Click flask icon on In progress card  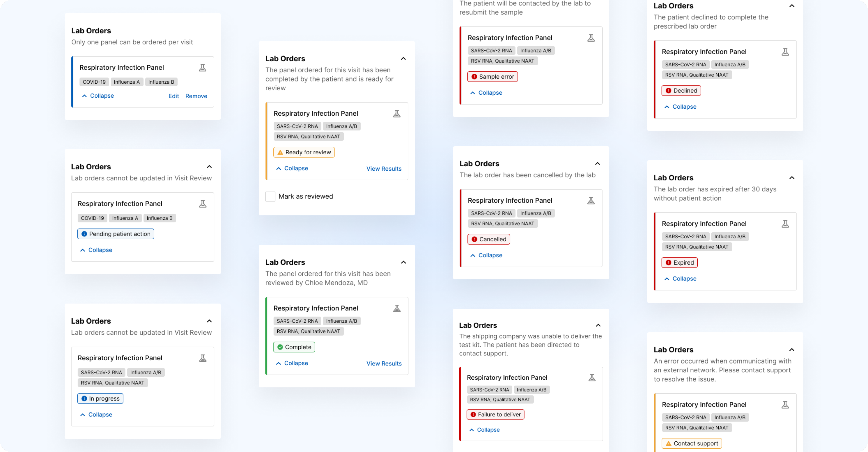[203, 358]
